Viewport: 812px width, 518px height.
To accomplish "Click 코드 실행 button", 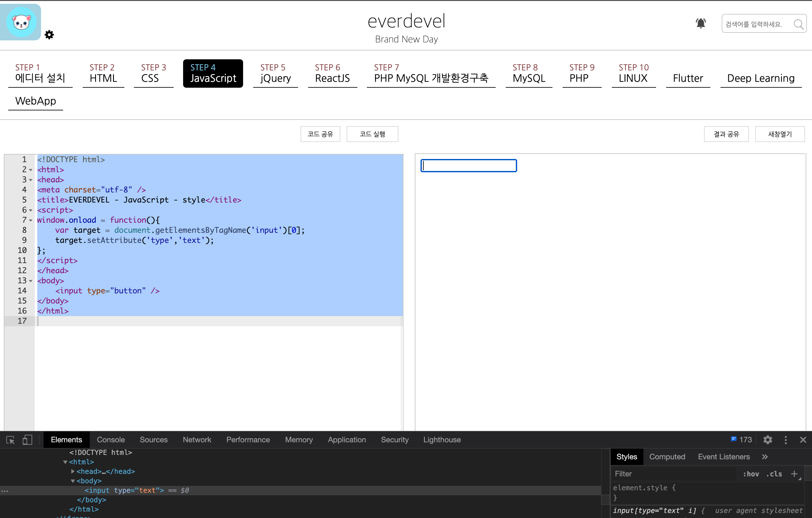I will click(372, 134).
